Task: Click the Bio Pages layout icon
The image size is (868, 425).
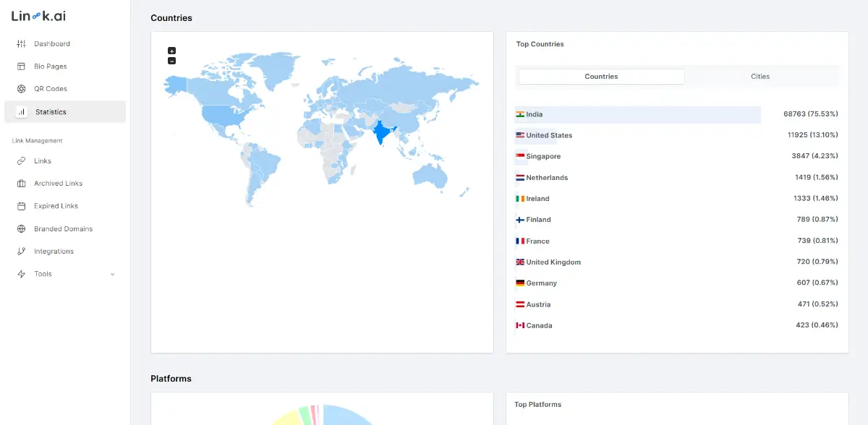Action: (21, 66)
